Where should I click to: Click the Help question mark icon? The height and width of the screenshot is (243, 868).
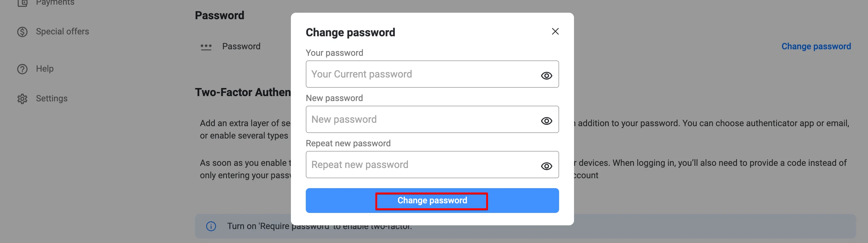tap(22, 69)
